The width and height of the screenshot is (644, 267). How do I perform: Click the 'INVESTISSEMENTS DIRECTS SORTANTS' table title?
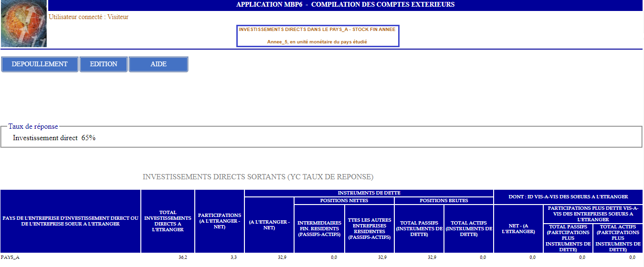[x=258, y=177]
